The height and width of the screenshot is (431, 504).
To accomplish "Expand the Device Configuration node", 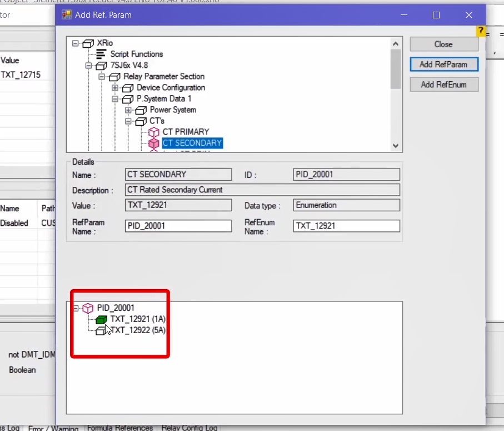I will 115,87.
